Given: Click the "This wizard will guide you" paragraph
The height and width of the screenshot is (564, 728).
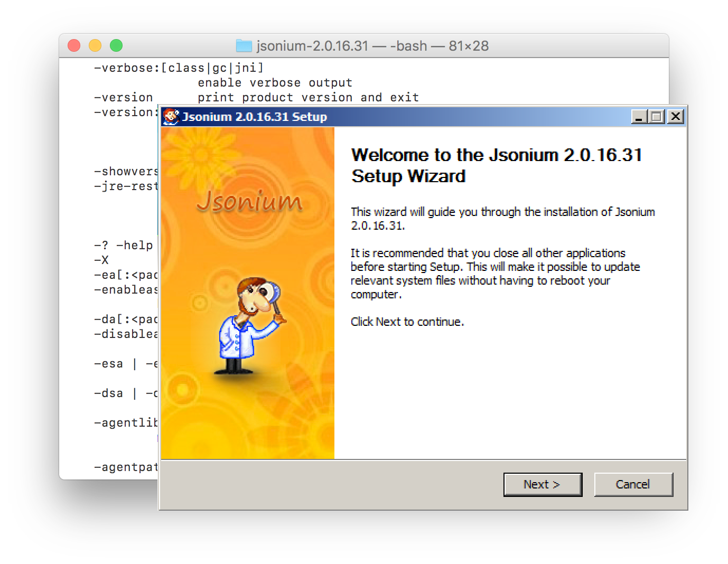Looking at the screenshot, I should (503, 219).
